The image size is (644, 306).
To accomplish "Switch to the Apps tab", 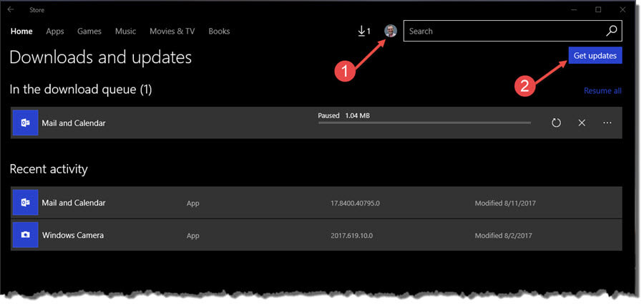I will (55, 32).
